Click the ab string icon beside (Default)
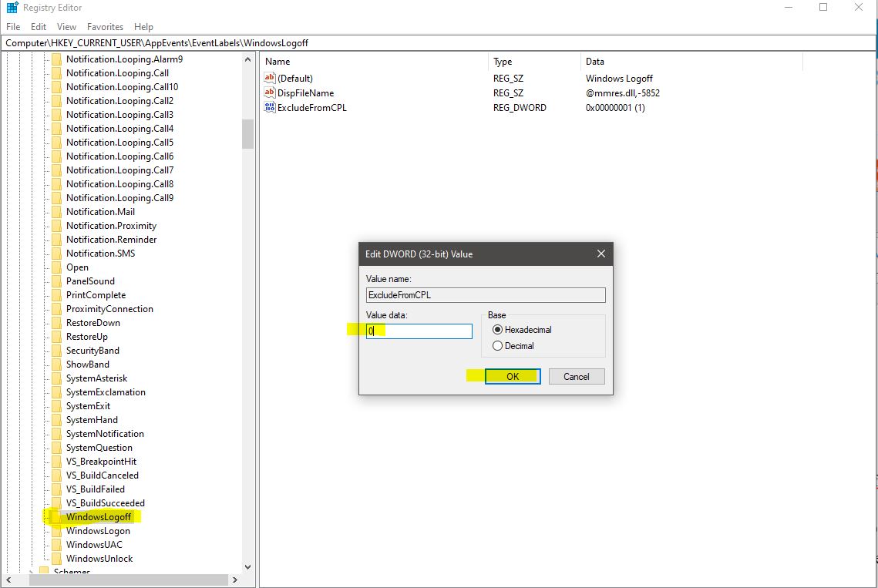 click(269, 78)
